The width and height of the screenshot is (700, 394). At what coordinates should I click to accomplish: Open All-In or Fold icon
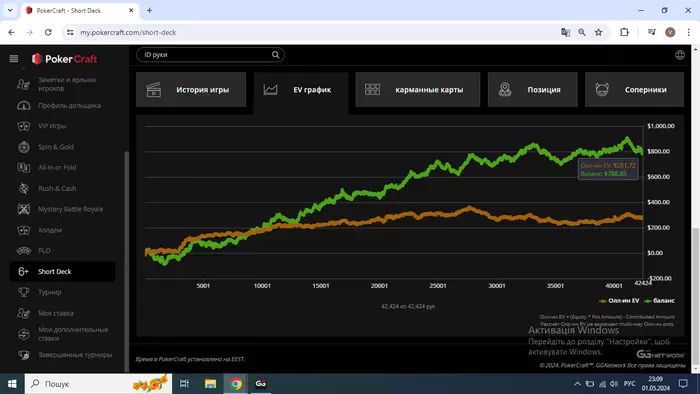click(x=24, y=168)
